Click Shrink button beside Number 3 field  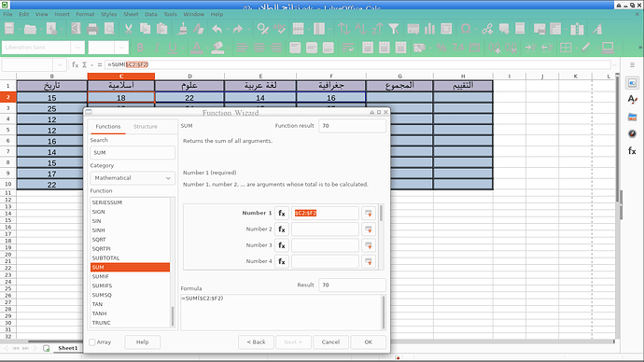(369, 245)
